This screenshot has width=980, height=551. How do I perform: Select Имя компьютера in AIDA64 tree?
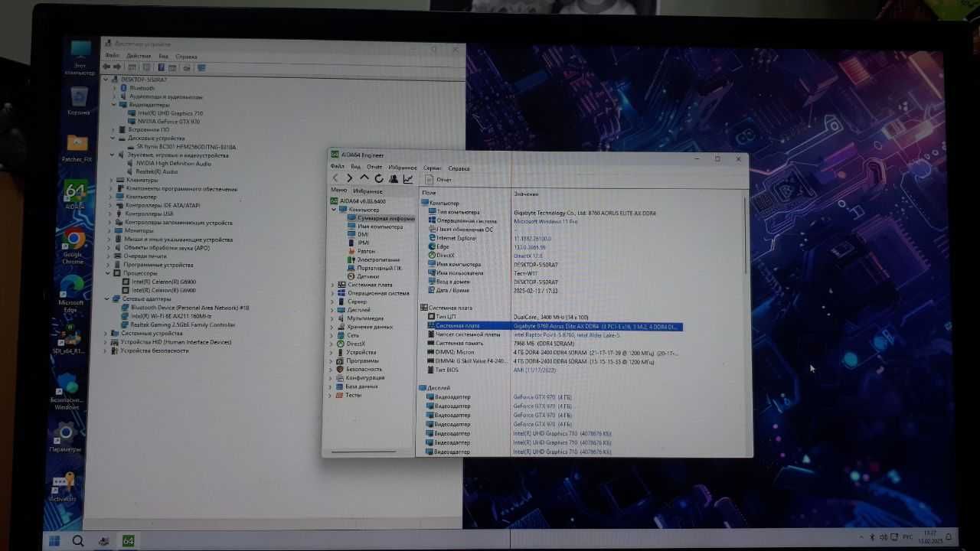(375, 227)
